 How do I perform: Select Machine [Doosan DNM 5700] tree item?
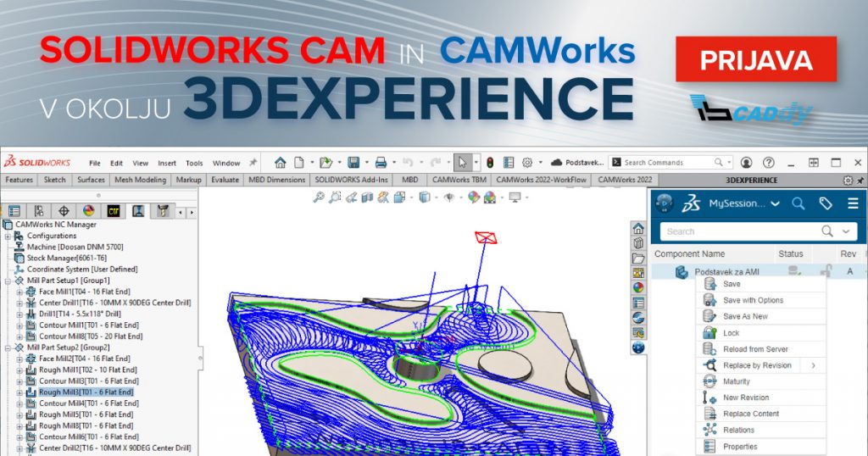pos(75,247)
